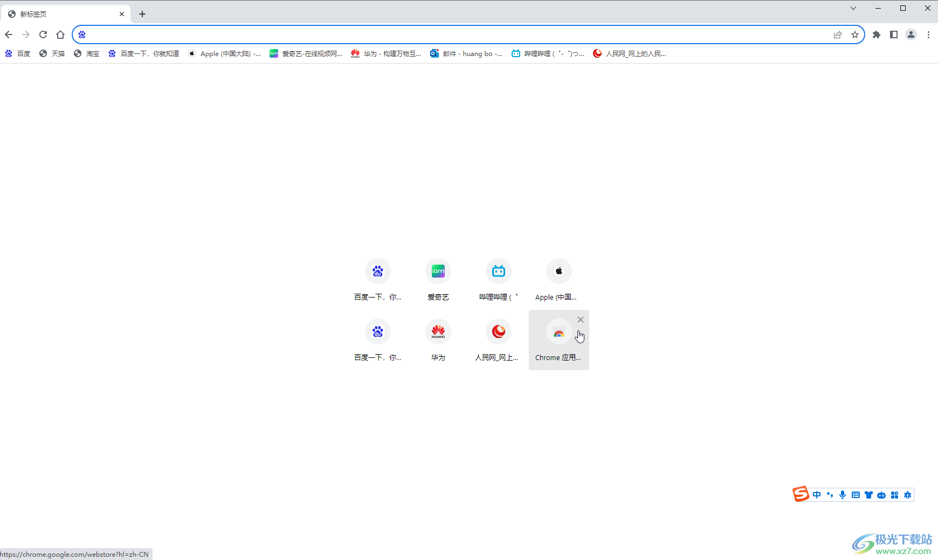Open second-row 百度一下 shortcut tile
938x560 pixels.
point(378,340)
